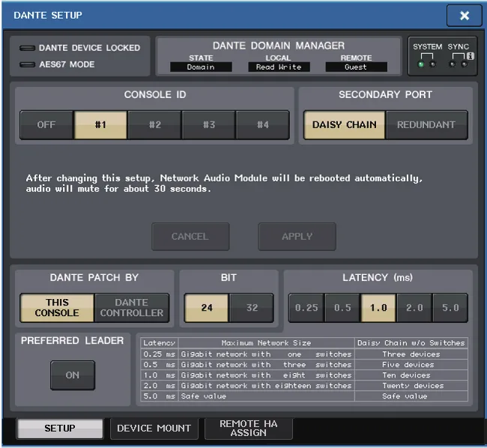Screen dimensions: 487x448
Task: Set secondary port to REDUNDANT
Action: pos(426,125)
